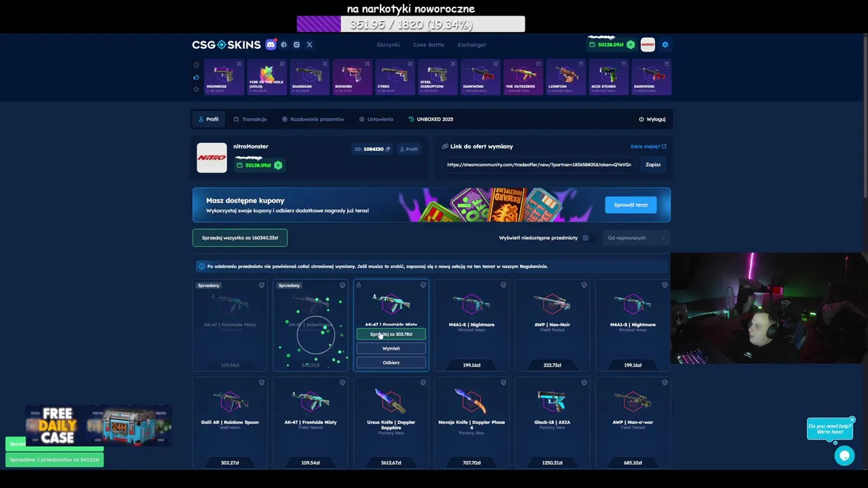Click 'Gdzie znajdę?' link
This screenshot has width=868, height=488.
[x=648, y=146]
